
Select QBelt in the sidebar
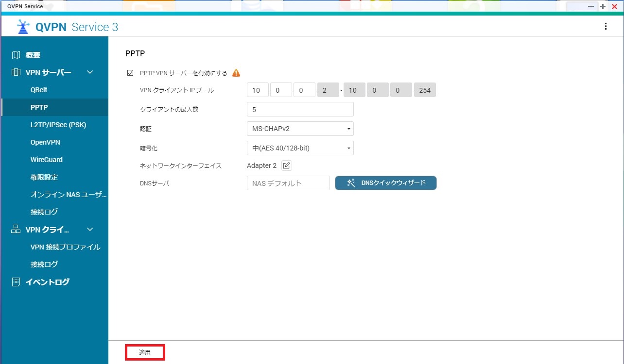coord(54,90)
